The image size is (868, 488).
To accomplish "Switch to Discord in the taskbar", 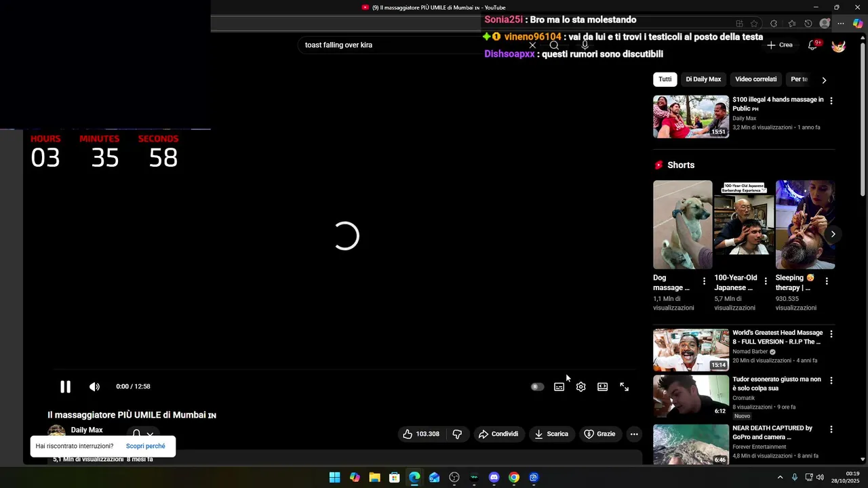I will (494, 477).
